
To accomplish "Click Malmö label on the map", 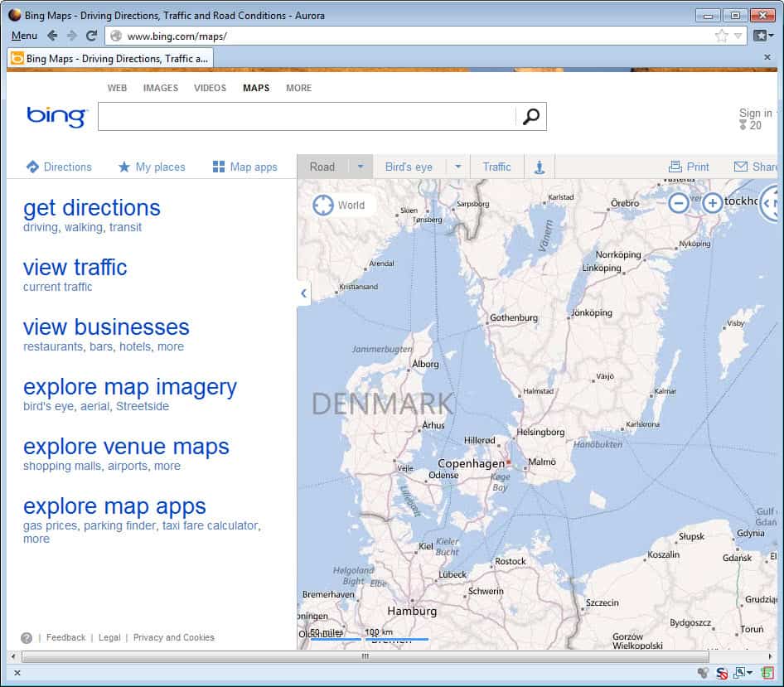I will 542,462.
